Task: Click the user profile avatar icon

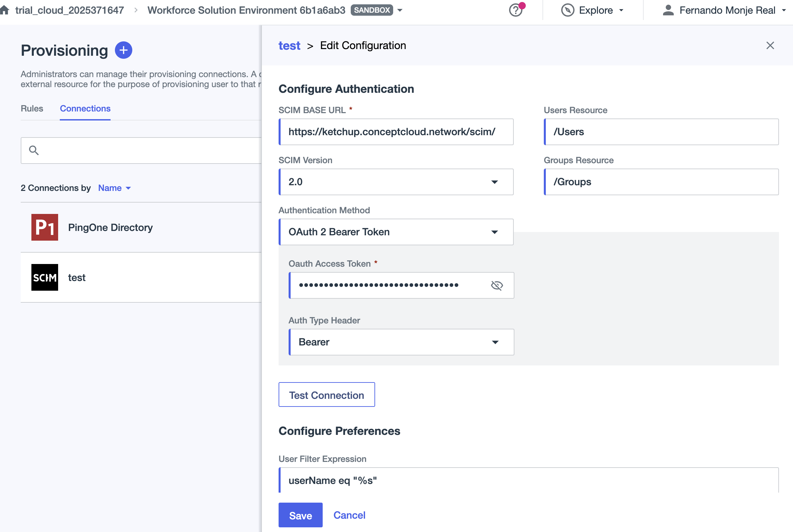Action: pyautogui.click(x=668, y=10)
